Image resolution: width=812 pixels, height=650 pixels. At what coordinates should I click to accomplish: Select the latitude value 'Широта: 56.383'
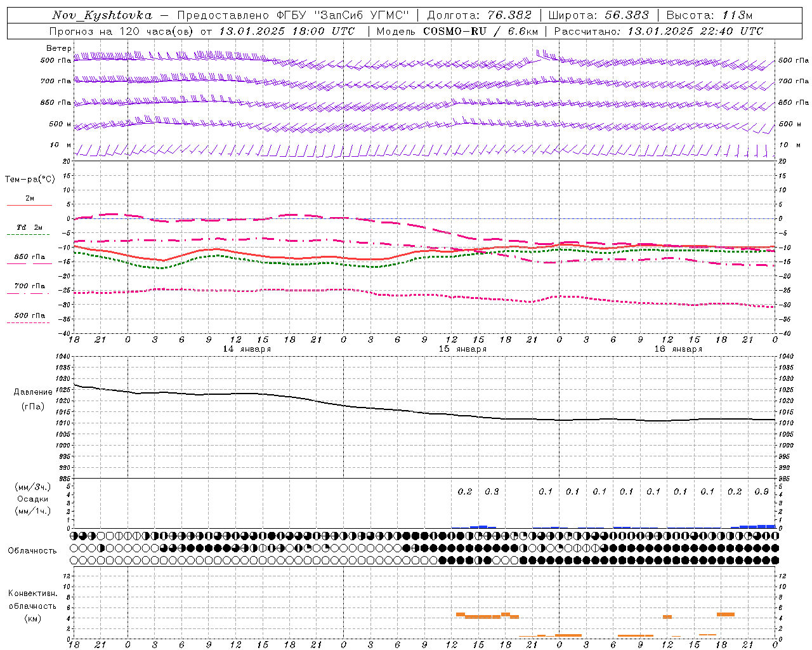598,15
